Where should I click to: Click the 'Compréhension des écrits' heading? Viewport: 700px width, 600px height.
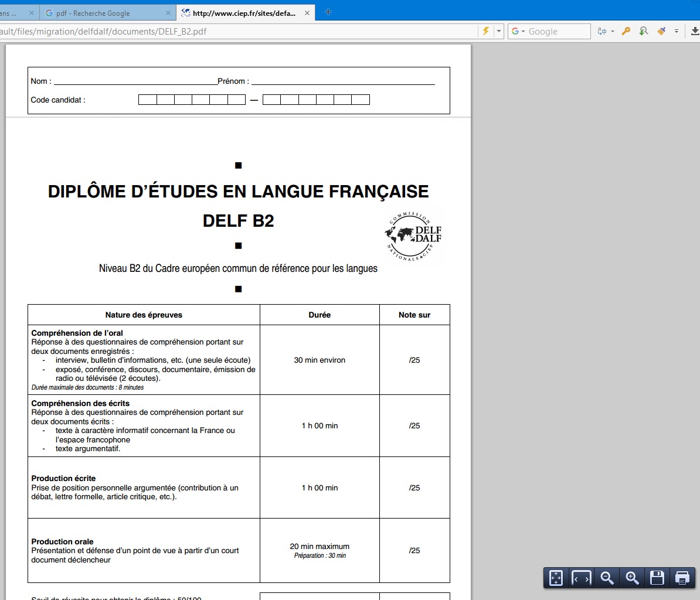[x=80, y=403]
